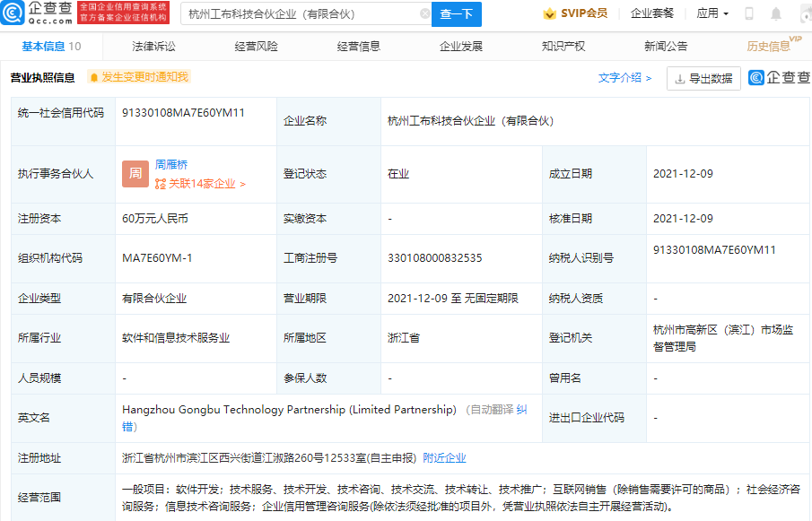Switch to the 经营风险 tab
Screen dimensions: 812x521
click(x=256, y=47)
